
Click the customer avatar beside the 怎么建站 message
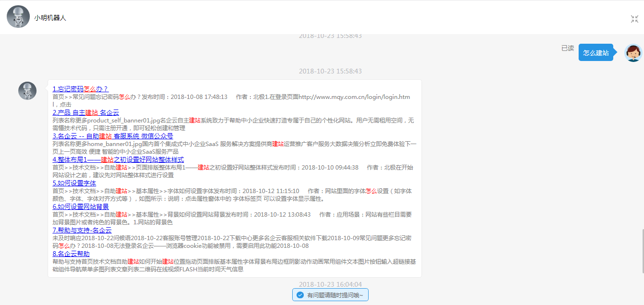(633, 53)
